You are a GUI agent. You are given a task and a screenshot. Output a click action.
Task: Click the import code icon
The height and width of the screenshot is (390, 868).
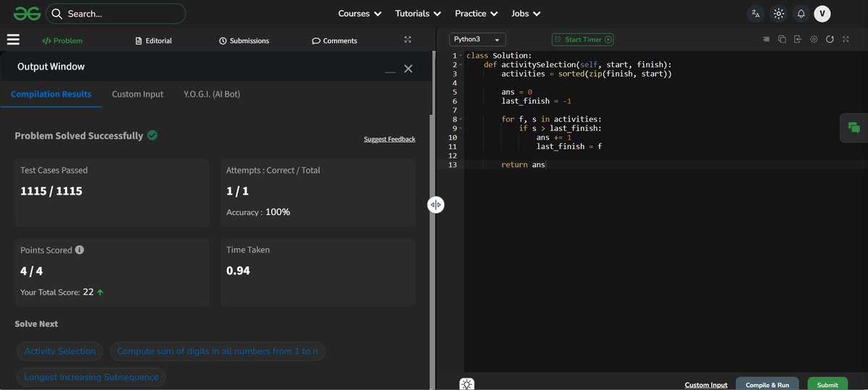[798, 40]
